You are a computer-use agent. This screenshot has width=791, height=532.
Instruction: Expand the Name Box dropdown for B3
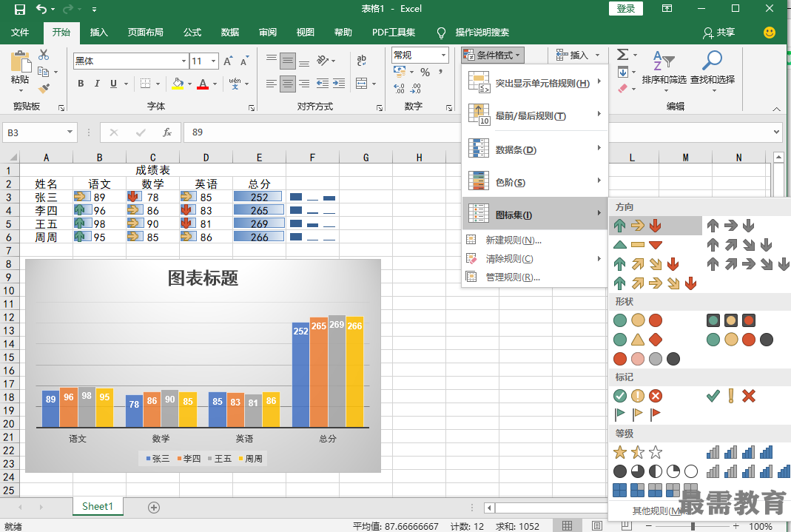click(x=70, y=132)
